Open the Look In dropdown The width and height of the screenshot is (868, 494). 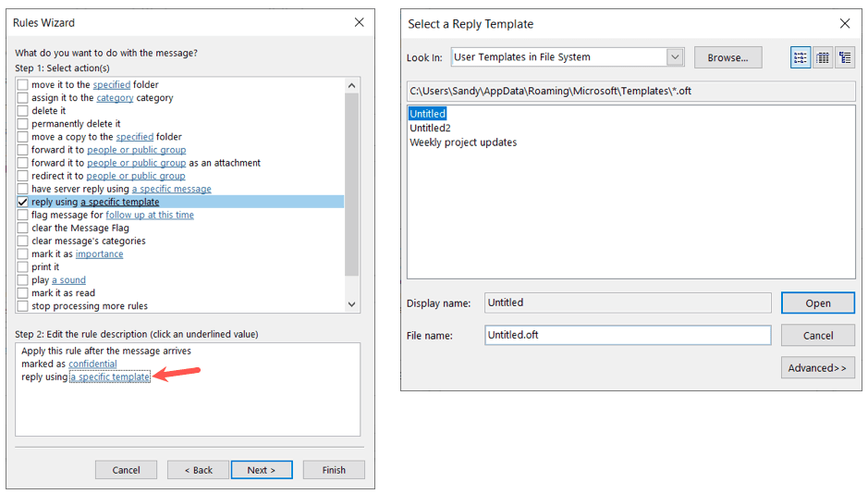pyautogui.click(x=674, y=57)
